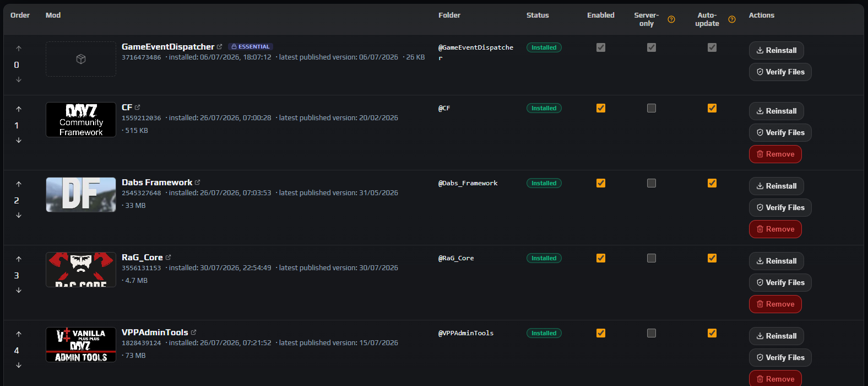Move RaG_Core up in load order

tap(19, 259)
